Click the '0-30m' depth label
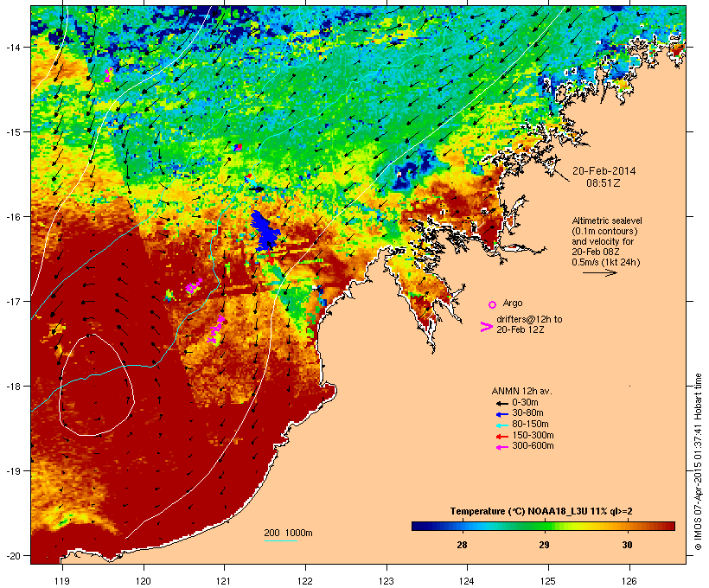709x588 pixels. [x=525, y=403]
